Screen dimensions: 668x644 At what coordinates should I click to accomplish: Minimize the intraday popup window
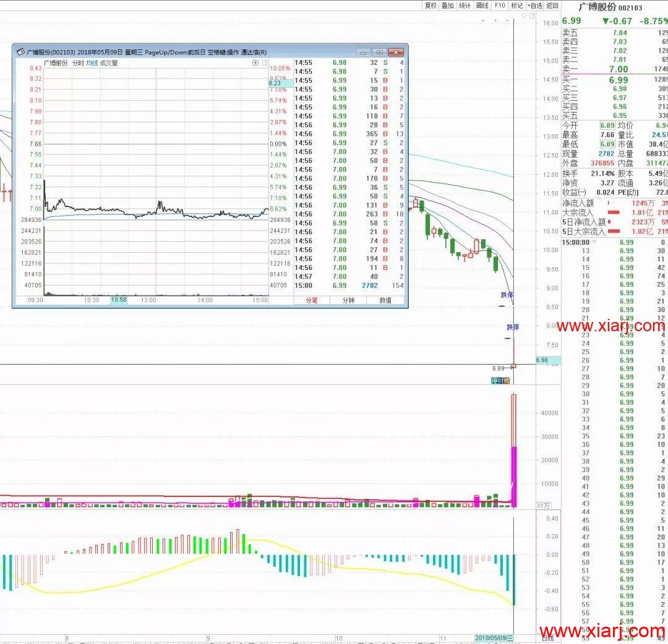364,53
